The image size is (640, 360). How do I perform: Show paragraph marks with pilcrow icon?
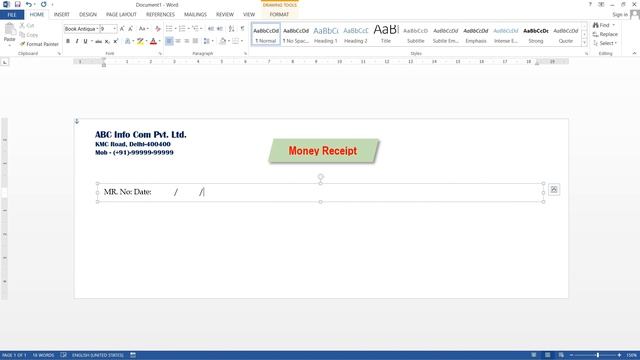point(242,29)
